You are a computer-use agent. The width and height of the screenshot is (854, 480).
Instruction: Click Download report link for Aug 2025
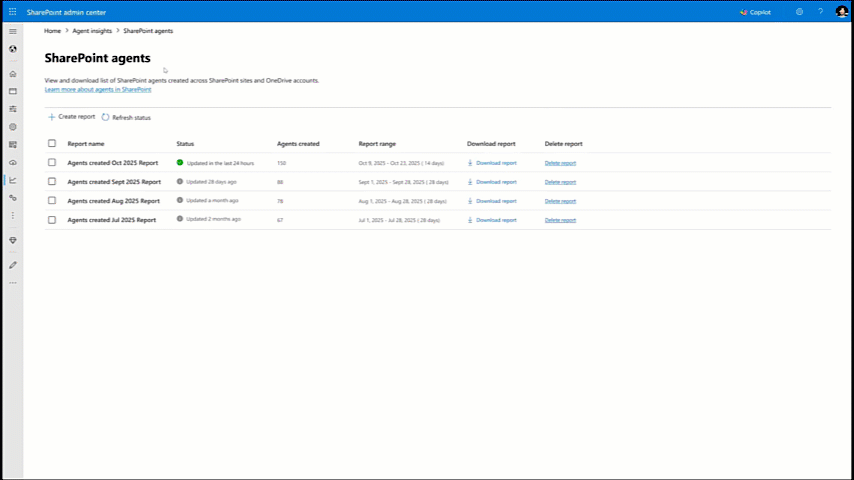click(x=496, y=201)
